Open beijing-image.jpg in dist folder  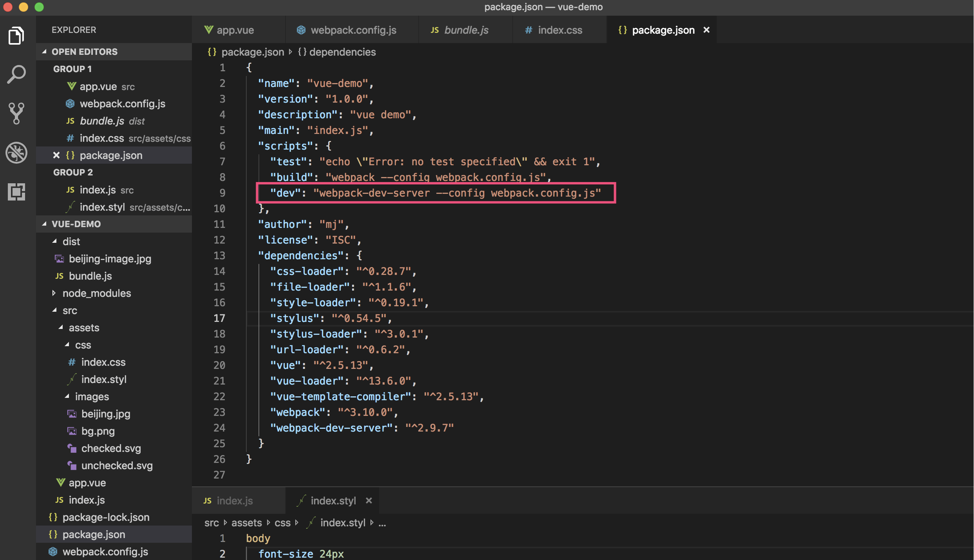click(x=114, y=258)
